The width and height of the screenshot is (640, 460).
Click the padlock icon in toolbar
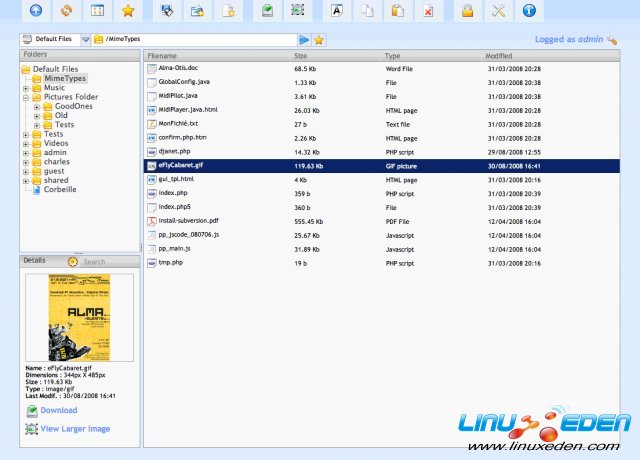click(466, 11)
